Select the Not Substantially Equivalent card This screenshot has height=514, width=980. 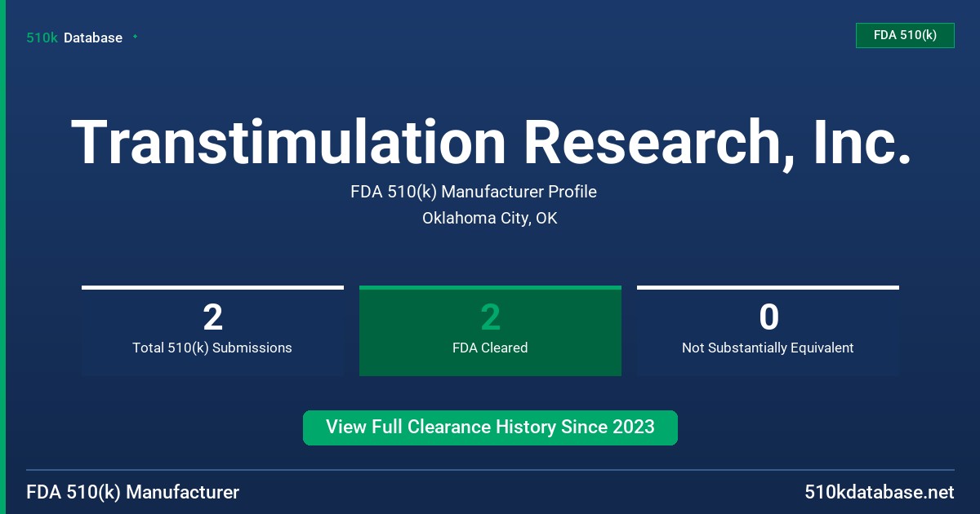pyautogui.click(x=768, y=330)
